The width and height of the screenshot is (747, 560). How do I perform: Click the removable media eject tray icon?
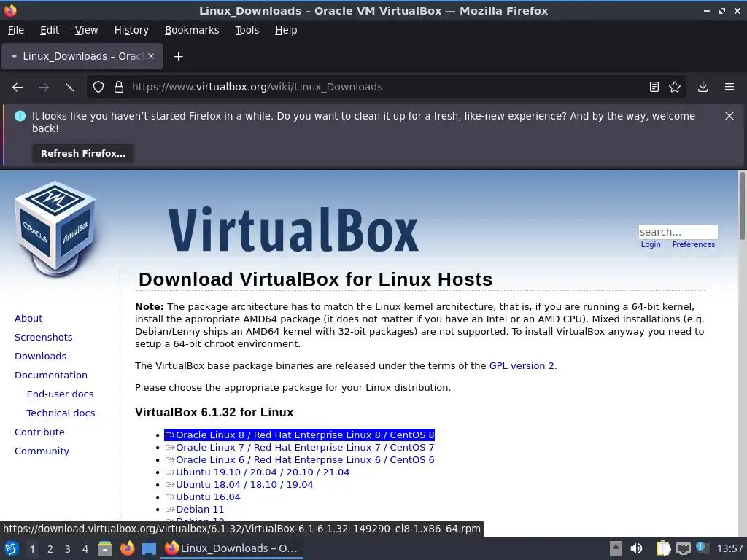coord(616,548)
